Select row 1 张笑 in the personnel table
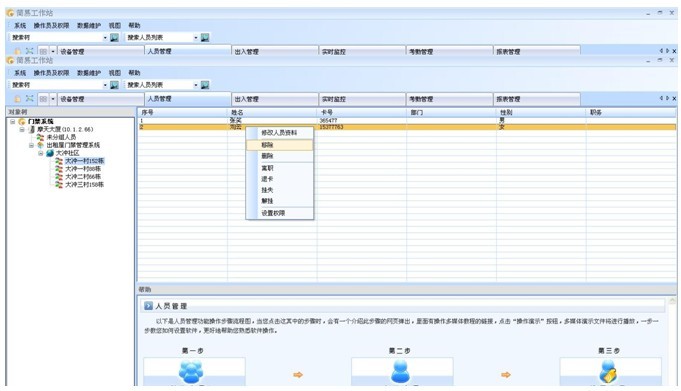The width and height of the screenshot is (681, 391). [x=407, y=120]
